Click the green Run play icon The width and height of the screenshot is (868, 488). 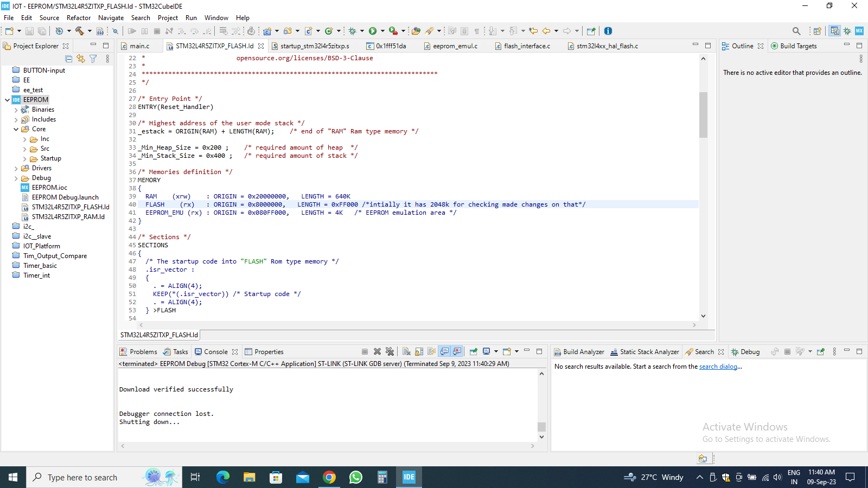tap(373, 31)
